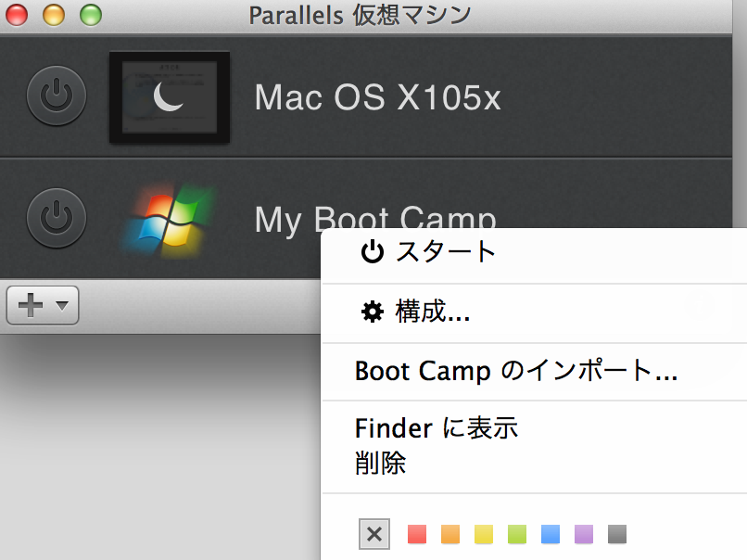The width and height of the screenshot is (747, 560).
Task: Select the sleeping Mac OS X105x thumbnail
Action: 169,97
